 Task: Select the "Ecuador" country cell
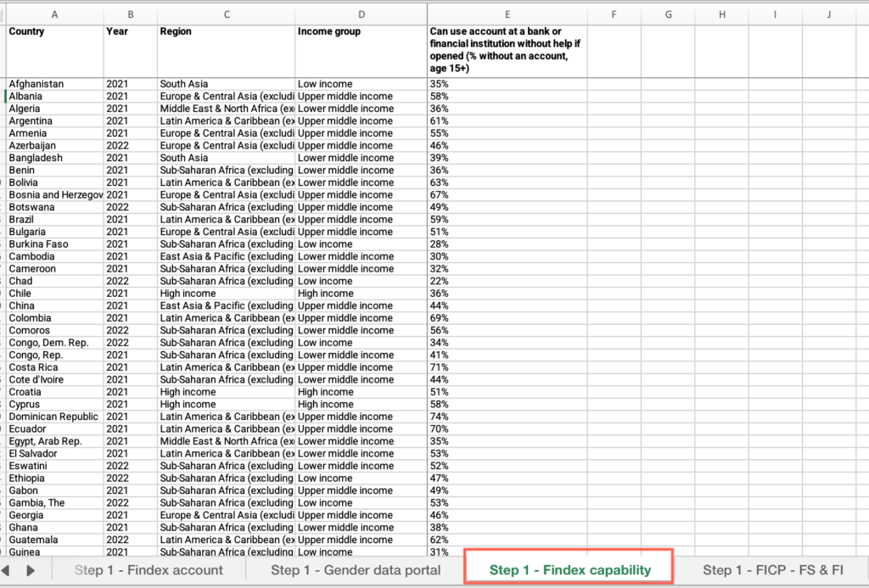(54, 429)
